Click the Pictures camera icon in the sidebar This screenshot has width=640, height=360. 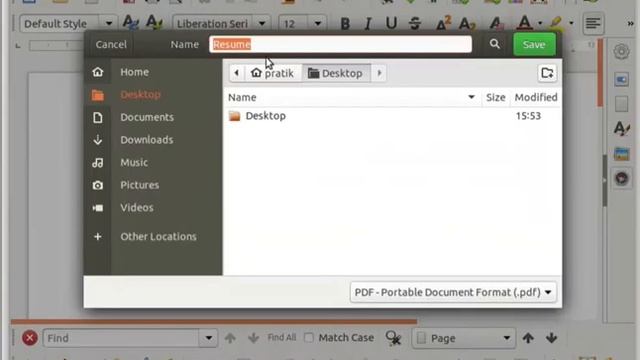pyautogui.click(x=98, y=185)
